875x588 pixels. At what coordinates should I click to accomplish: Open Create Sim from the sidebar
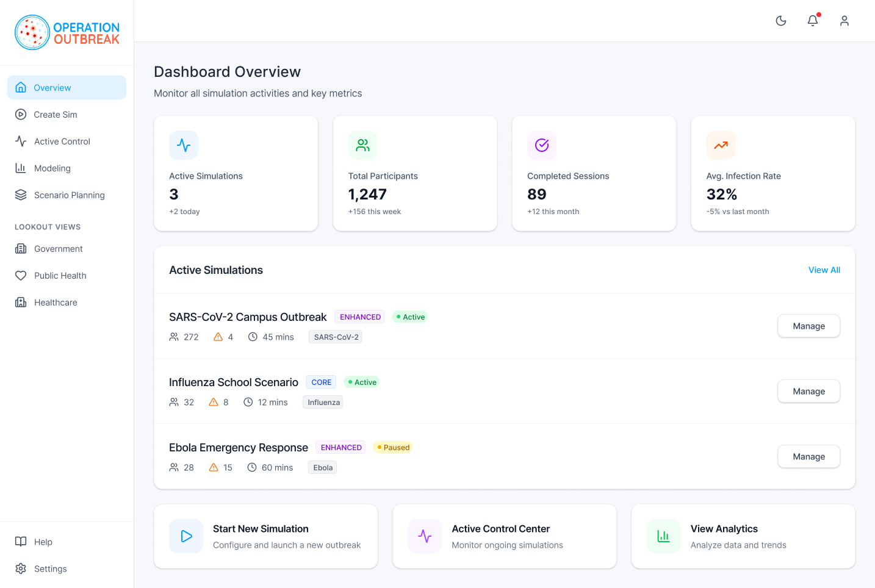coord(21,114)
